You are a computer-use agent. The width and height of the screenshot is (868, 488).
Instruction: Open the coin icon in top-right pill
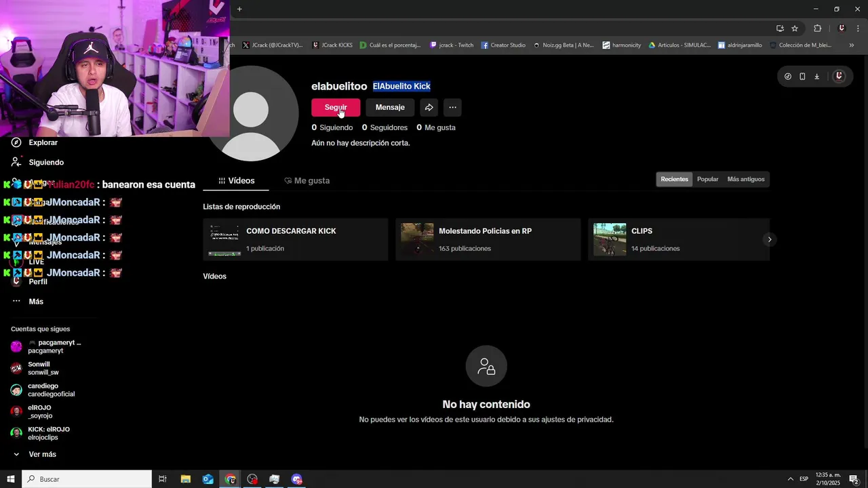[x=787, y=77]
